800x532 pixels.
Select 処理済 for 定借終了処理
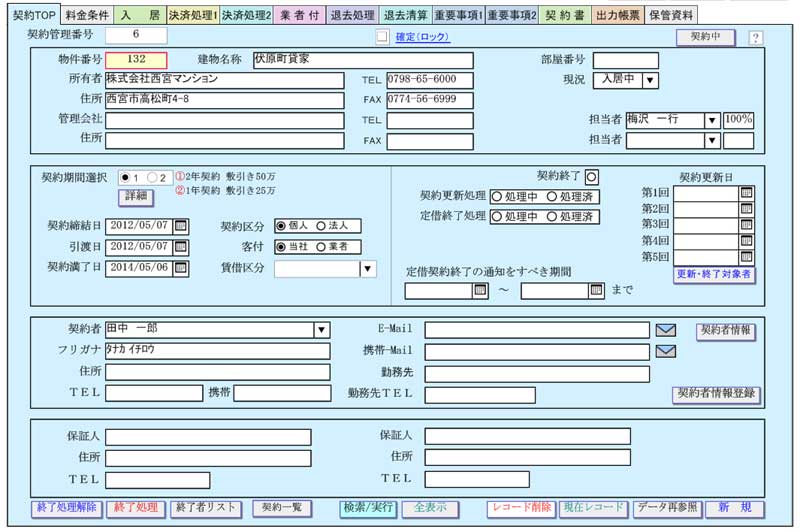pos(552,217)
